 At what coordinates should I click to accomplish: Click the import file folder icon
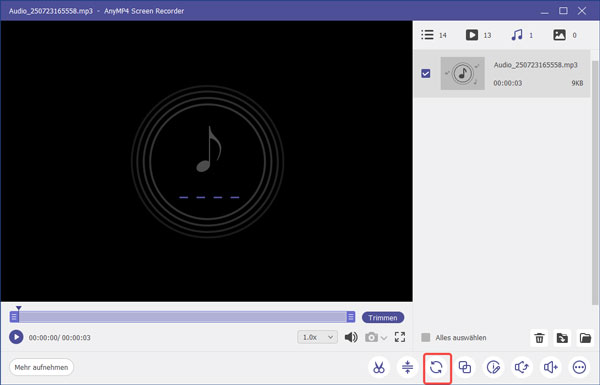pos(562,338)
